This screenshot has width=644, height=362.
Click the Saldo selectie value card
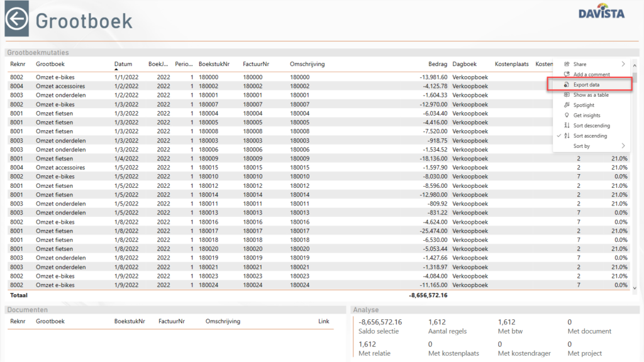(380, 326)
